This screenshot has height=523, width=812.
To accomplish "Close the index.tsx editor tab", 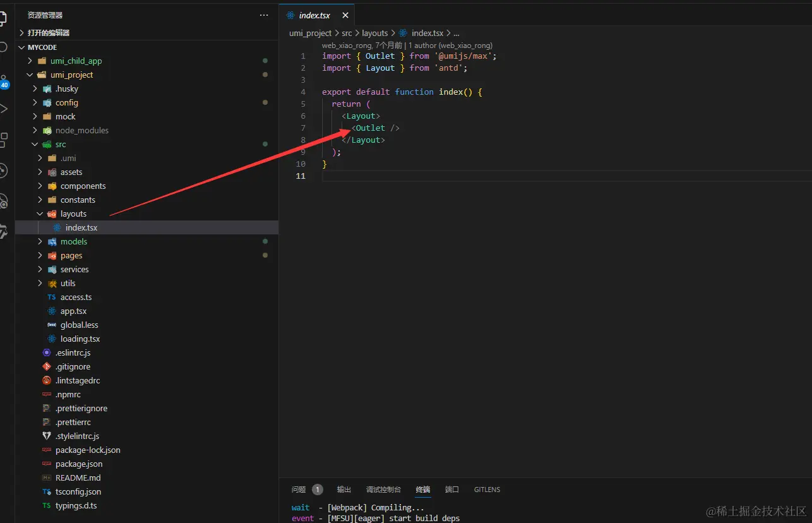I will pyautogui.click(x=345, y=15).
